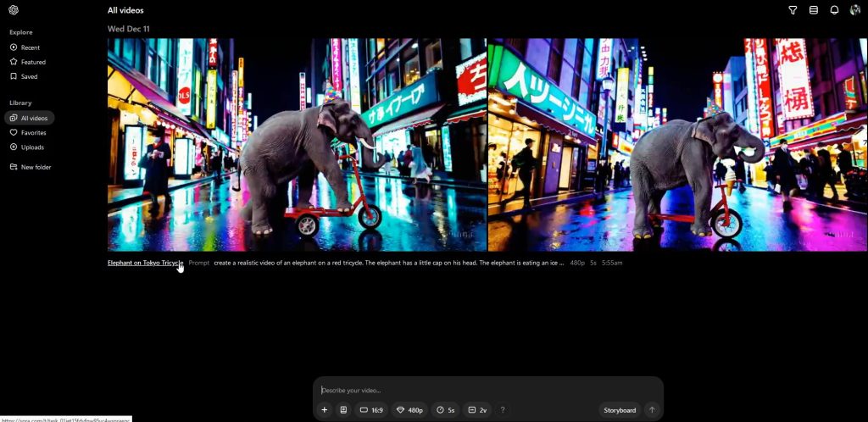Open the notifications bell
Screen dimensions: 868x422
(x=834, y=10)
